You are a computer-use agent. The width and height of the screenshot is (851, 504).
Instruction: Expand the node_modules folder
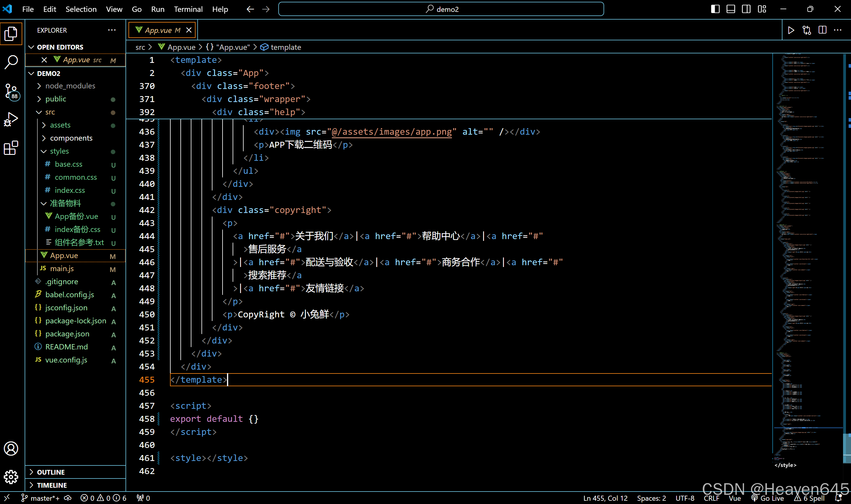[x=75, y=86]
